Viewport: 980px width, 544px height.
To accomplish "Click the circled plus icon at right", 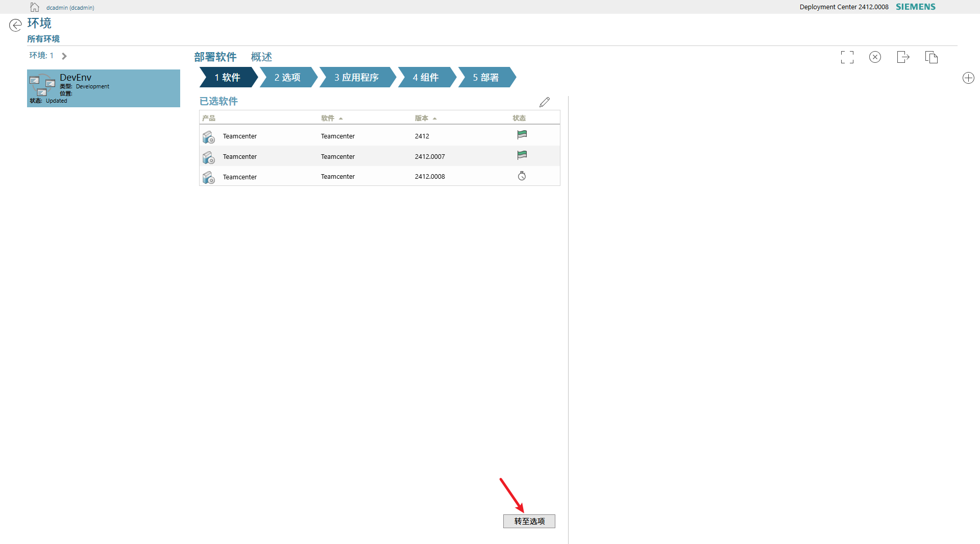I will pyautogui.click(x=968, y=78).
